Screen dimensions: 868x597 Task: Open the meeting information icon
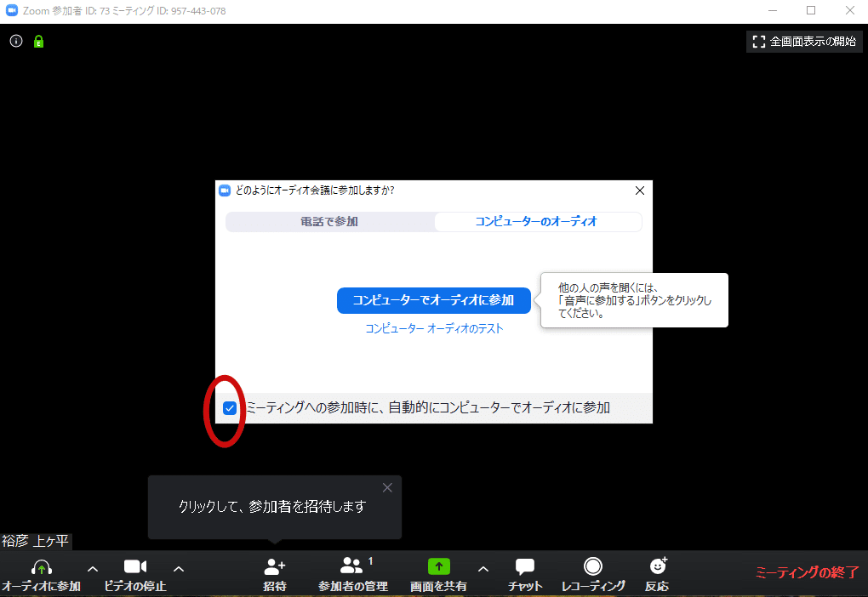15,41
